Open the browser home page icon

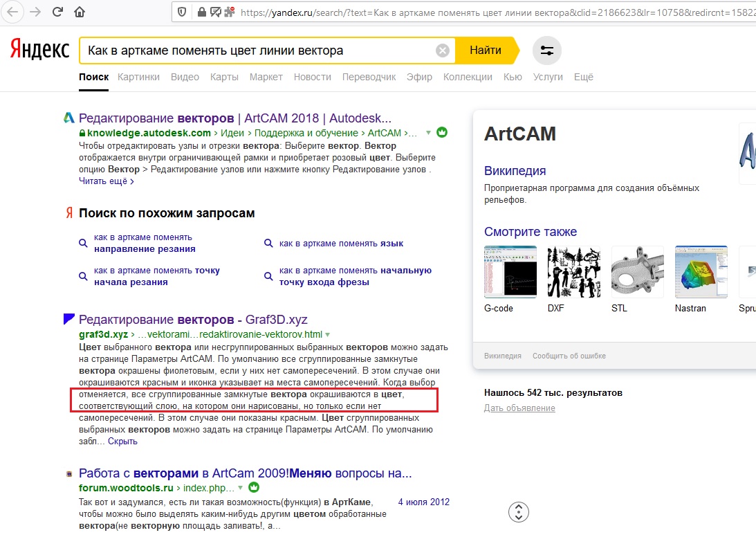(x=80, y=12)
